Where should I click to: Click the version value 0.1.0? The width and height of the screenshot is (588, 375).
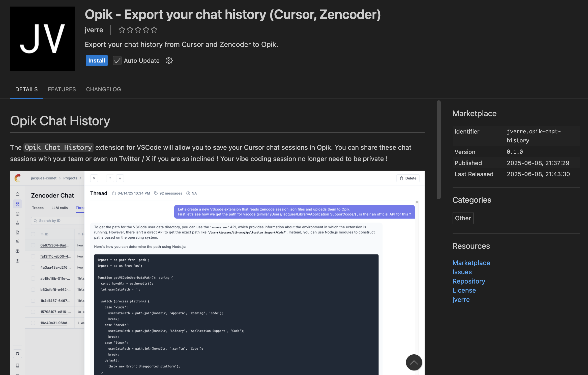515,152
